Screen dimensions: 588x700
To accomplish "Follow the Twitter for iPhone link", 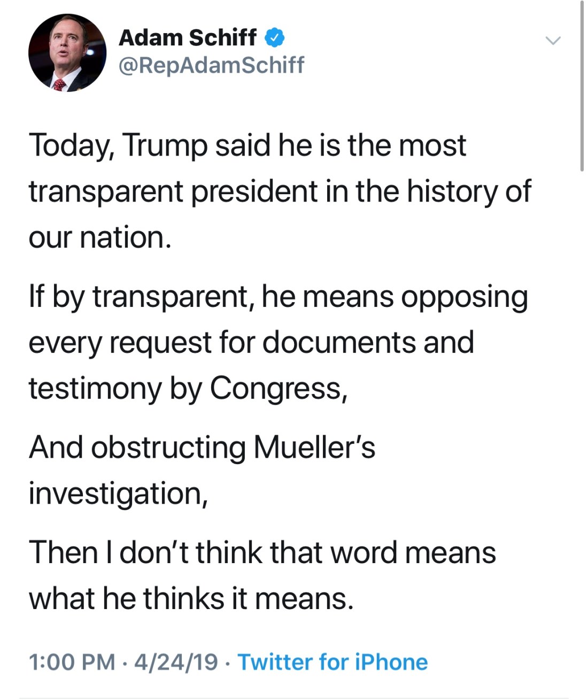I will 332,661.
